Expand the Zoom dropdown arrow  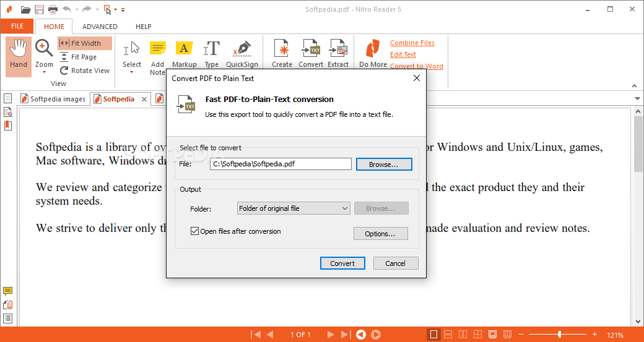(44, 73)
